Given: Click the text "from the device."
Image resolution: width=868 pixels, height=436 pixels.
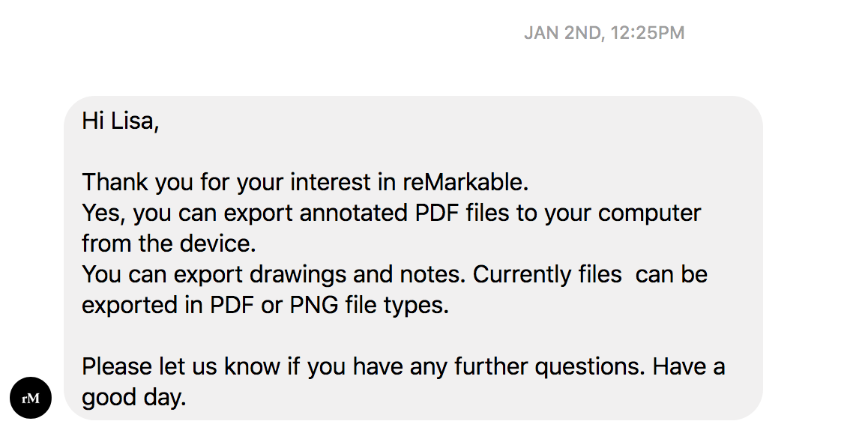Looking at the screenshot, I should 169,243.
